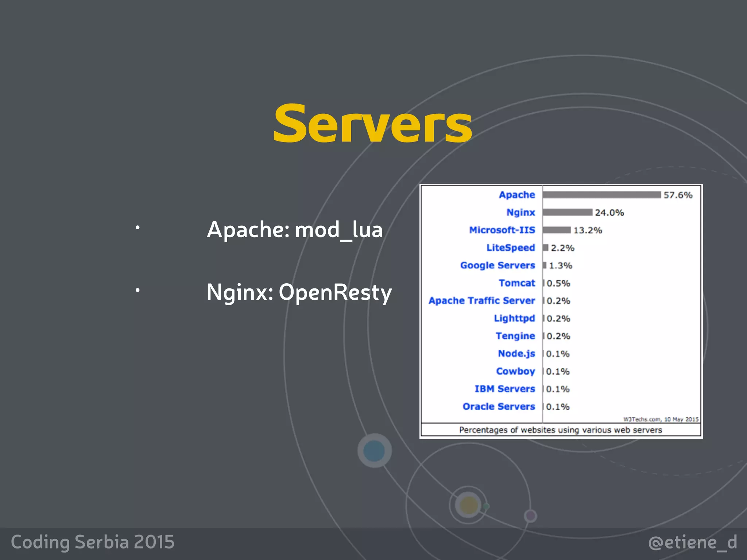Image resolution: width=747 pixels, height=560 pixels.
Task: Click the 0.5% value for Tomcat
Action: (558, 283)
